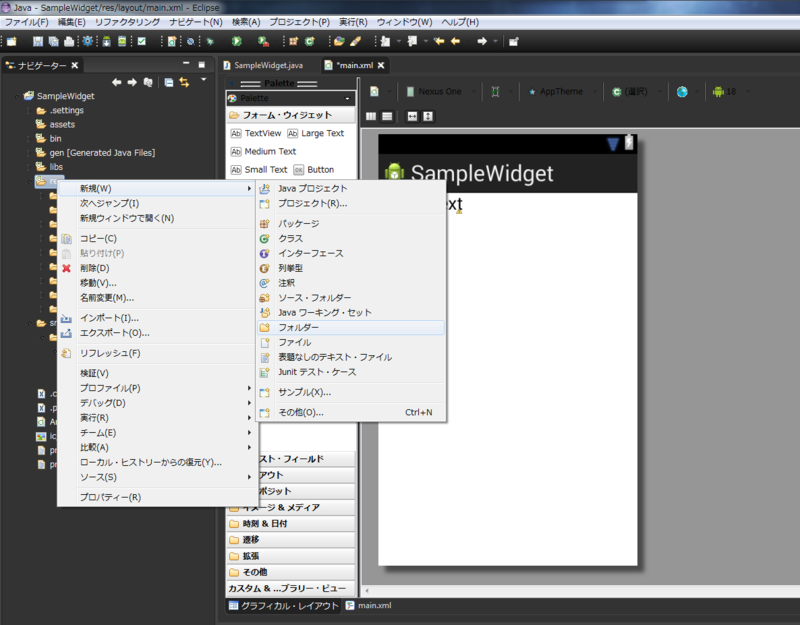Toggle fill height layout icon
The image size is (800, 625).
428,116
